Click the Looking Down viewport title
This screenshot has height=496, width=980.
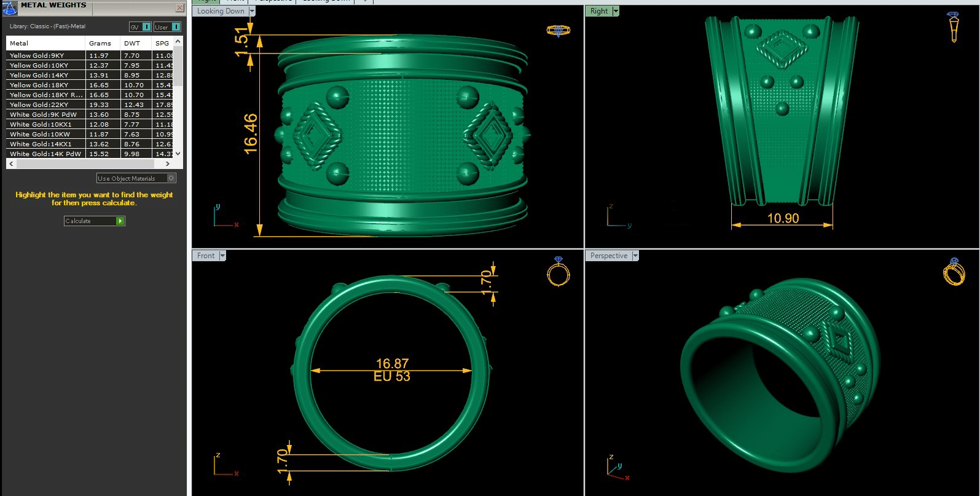221,11
